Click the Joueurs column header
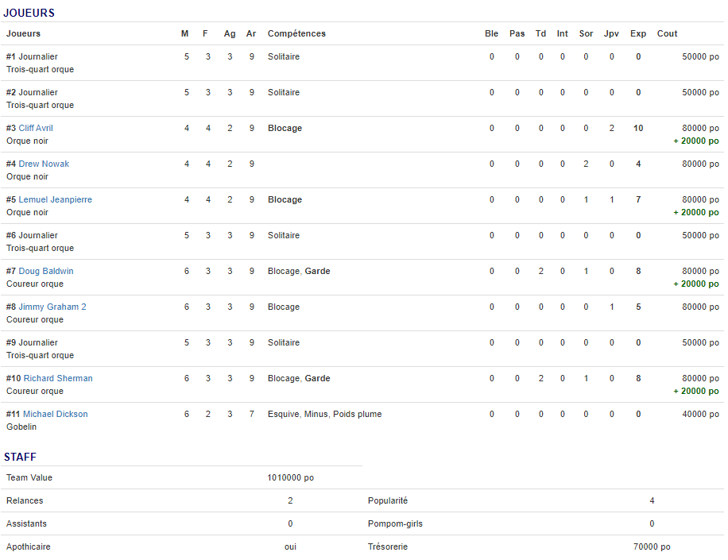 pyautogui.click(x=23, y=33)
